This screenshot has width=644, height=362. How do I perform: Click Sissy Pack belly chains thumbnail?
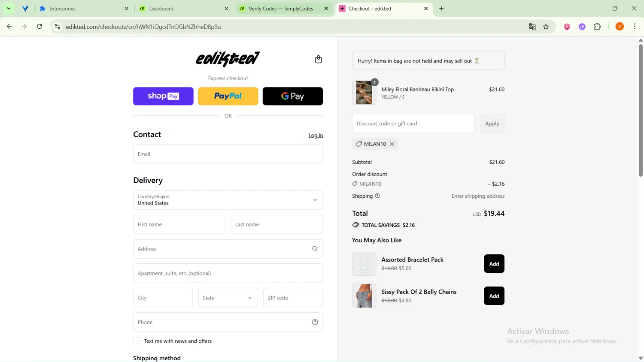point(364,296)
